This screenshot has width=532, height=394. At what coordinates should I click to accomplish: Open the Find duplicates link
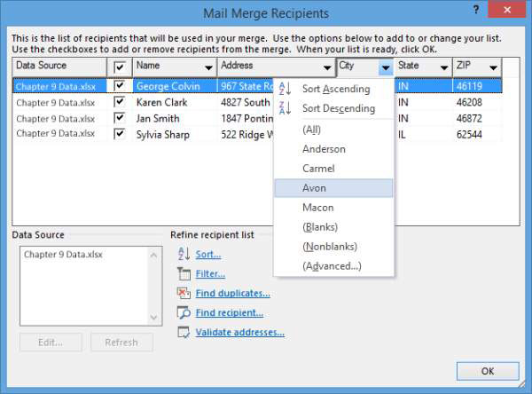tap(232, 293)
